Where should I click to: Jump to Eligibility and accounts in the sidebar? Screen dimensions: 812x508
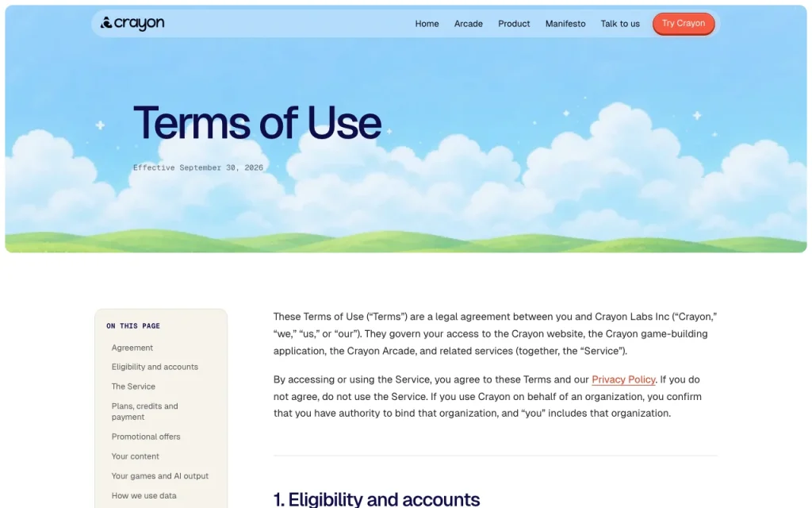coord(155,367)
